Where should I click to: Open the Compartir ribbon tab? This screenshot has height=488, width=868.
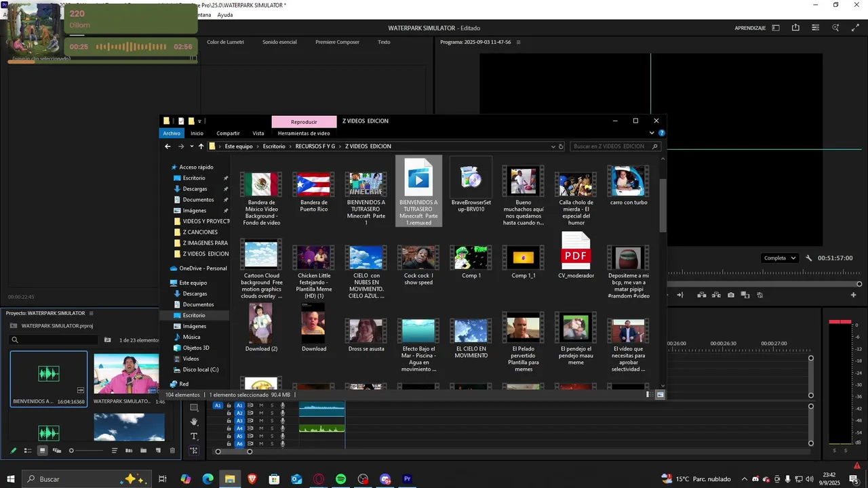click(228, 134)
